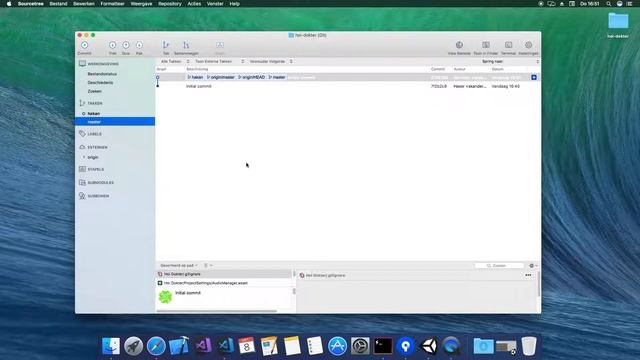The height and width of the screenshot is (360, 640).
Task: Click the horizontal scrollbar under file list
Action: pyautogui.click(x=217, y=311)
